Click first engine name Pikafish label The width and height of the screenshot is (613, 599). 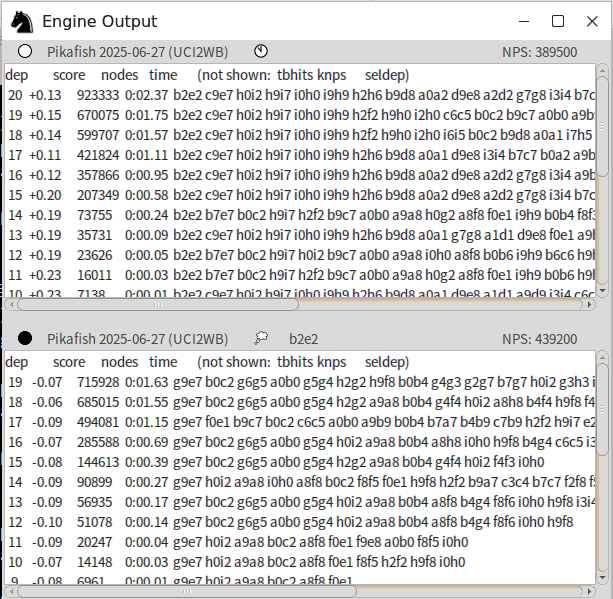[x=137, y=52]
